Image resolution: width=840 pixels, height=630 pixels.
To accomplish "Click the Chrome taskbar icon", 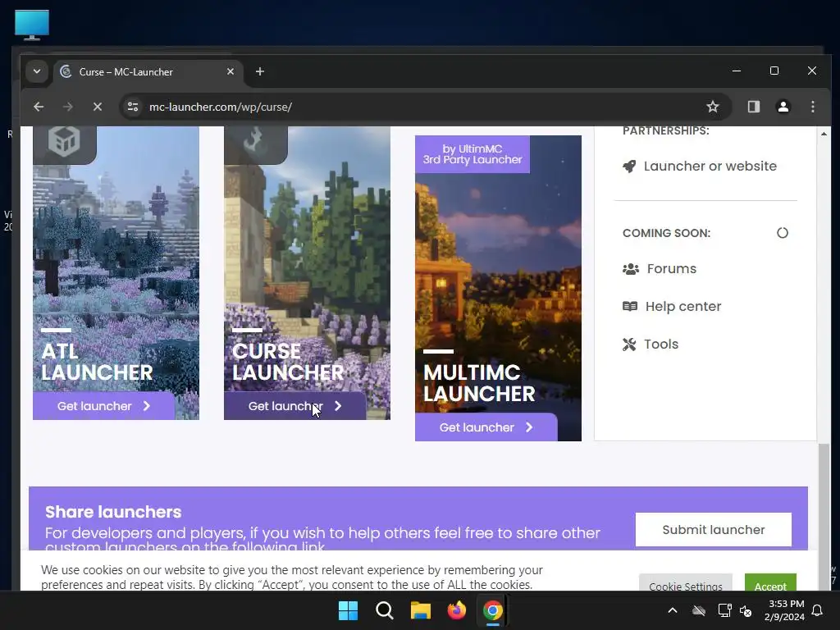I will coord(492,610).
